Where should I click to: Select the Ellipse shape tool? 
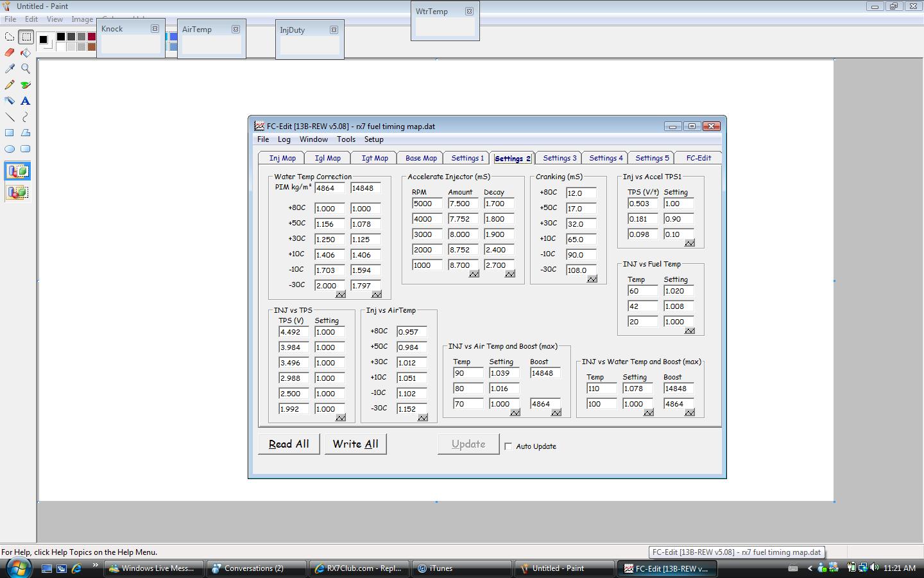tap(10, 149)
